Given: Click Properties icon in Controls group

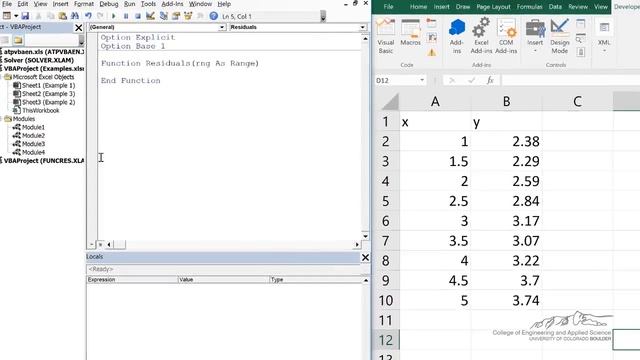Looking at the screenshot, I should click(580, 24).
